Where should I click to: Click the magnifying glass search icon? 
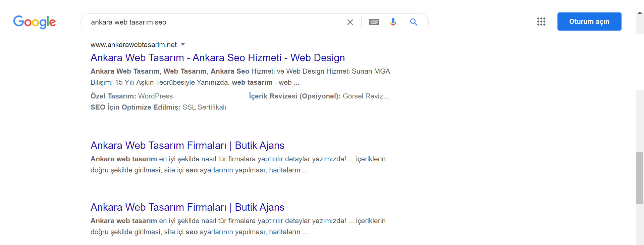coord(414,22)
